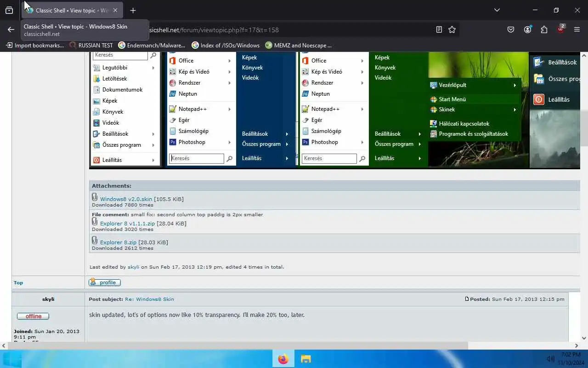588x368 pixels.
Task: Open the MEMZ and Noescape bookmark
Action: point(298,45)
